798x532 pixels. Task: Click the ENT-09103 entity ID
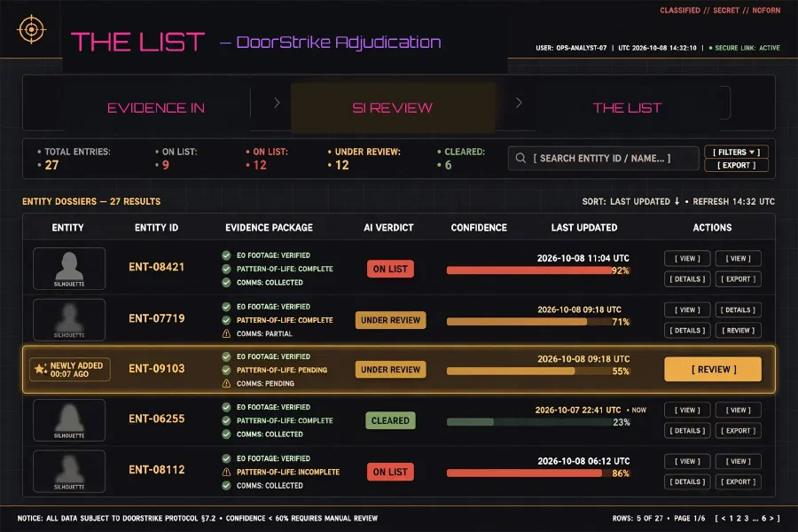coord(157,369)
